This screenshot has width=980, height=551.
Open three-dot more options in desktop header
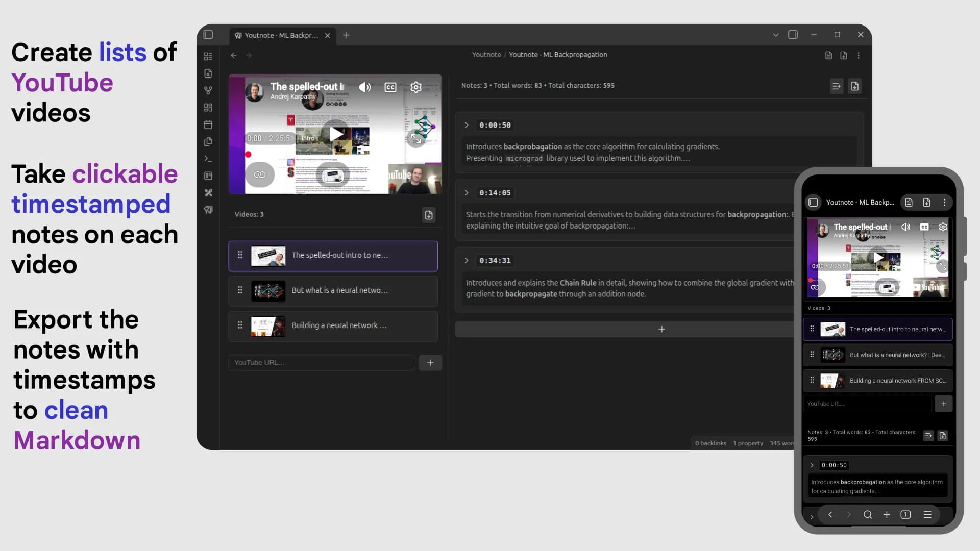(x=859, y=55)
